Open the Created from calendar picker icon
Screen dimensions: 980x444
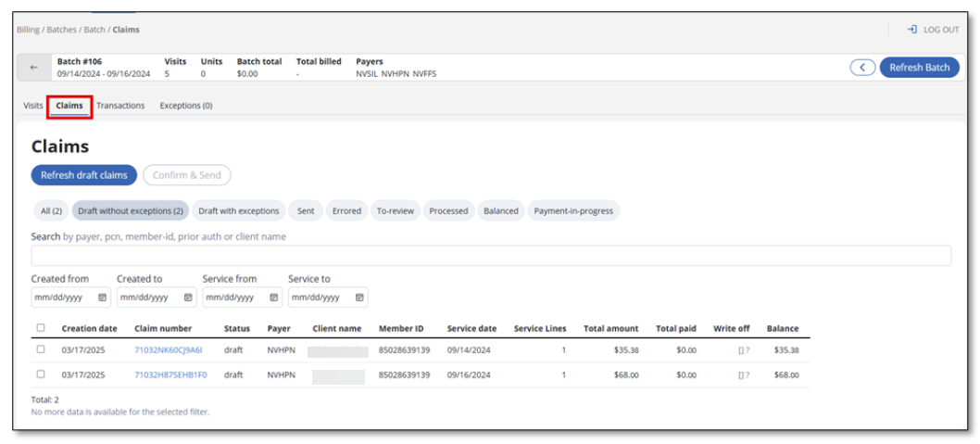(102, 298)
